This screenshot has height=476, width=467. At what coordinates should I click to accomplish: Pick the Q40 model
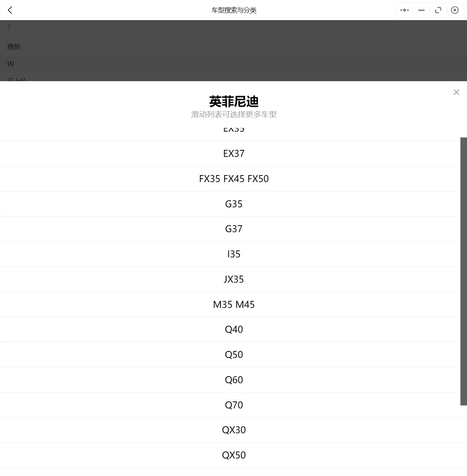[x=234, y=329]
